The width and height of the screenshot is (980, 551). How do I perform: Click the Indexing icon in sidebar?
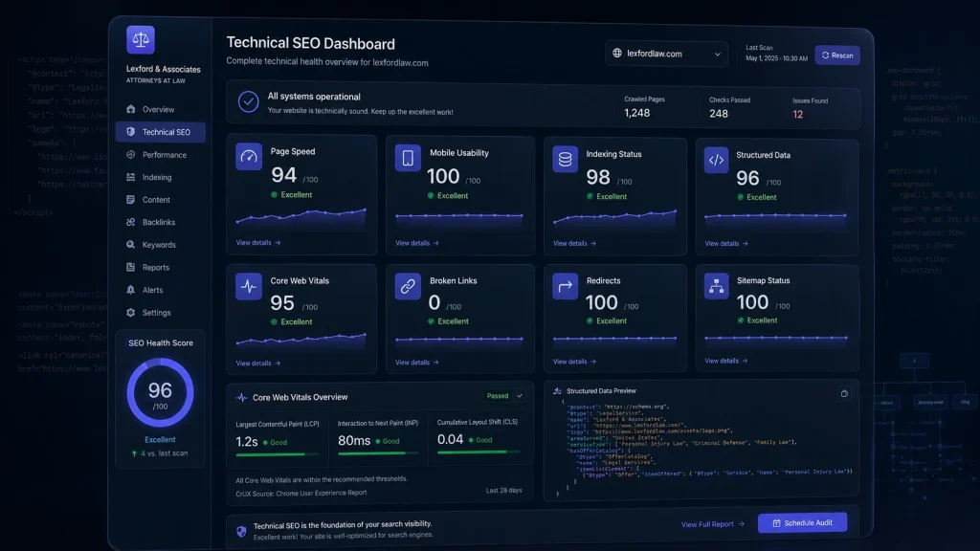coord(130,177)
